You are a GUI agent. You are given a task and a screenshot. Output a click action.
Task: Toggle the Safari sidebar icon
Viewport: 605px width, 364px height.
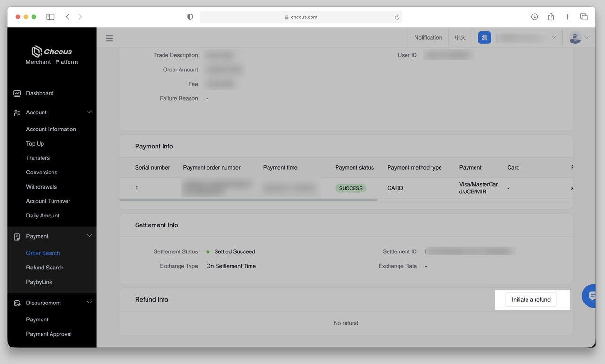[x=51, y=17]
